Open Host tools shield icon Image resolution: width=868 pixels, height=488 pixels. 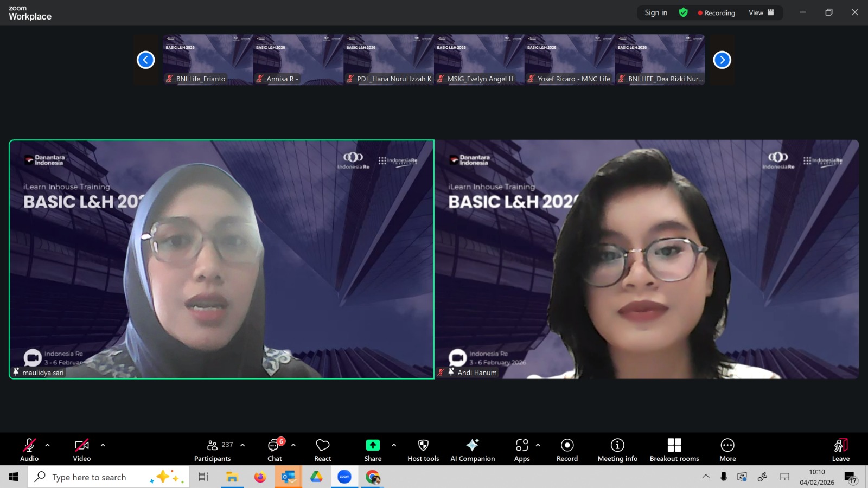(x=423, y=450)
